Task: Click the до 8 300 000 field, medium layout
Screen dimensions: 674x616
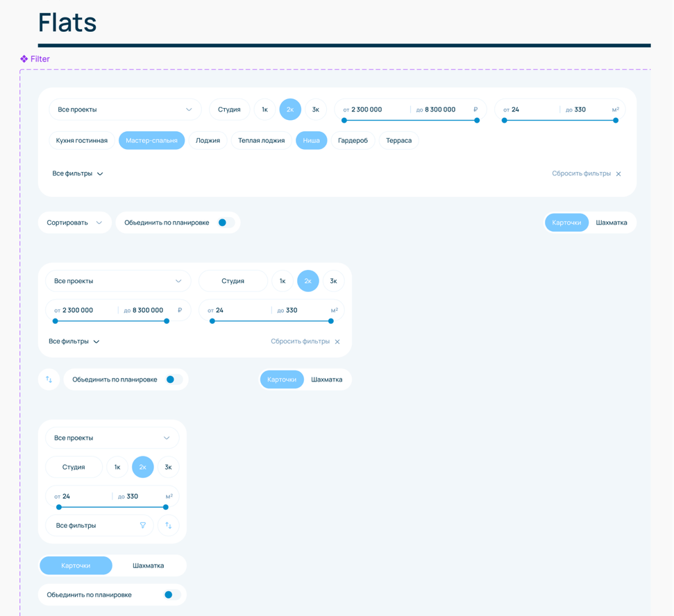Action: pos(144,310)
